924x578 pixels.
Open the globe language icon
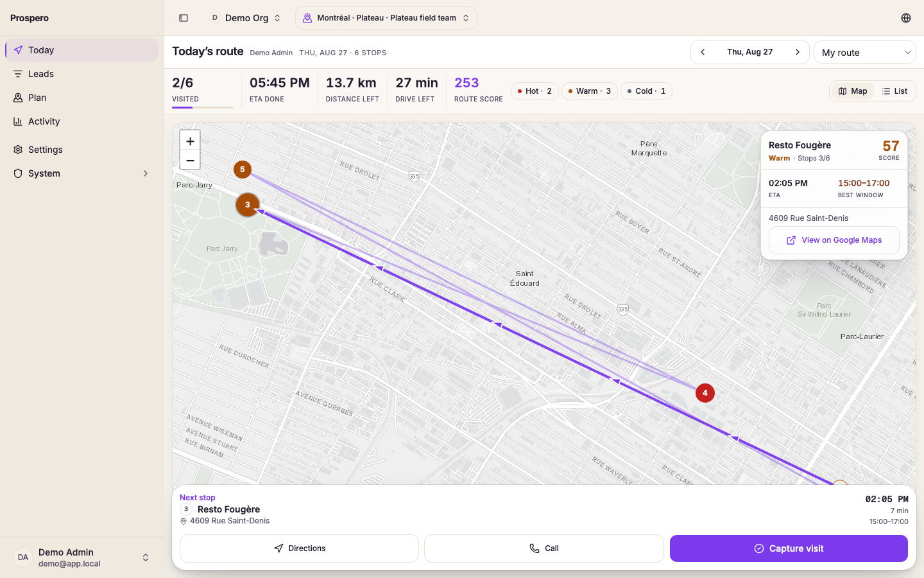[906, 18]
